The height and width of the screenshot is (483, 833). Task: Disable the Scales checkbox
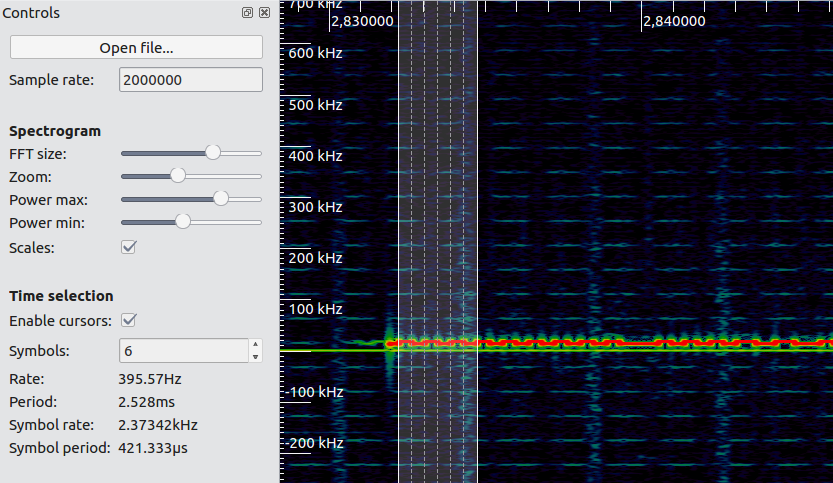(129, 246)
